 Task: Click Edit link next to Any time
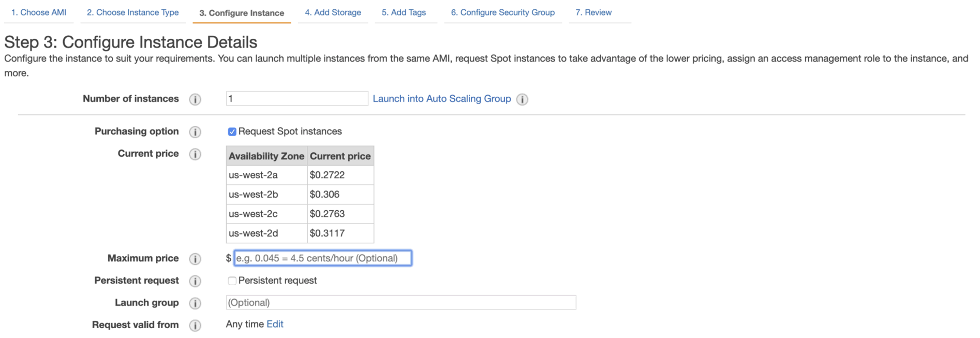coord(275,324)
